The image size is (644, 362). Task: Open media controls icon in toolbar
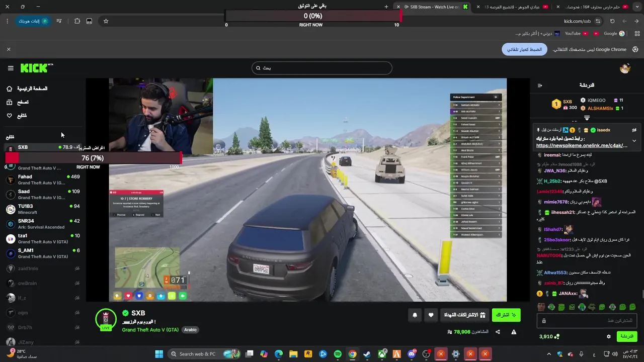pyautogui.click(x=59, y=21)
